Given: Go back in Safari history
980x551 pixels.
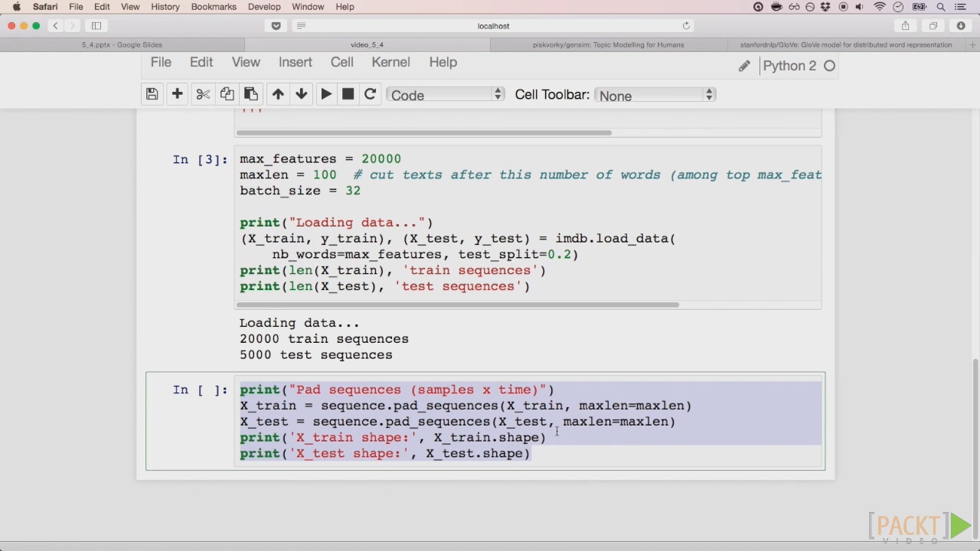Looking at the screenshot, I should point(55,25).
